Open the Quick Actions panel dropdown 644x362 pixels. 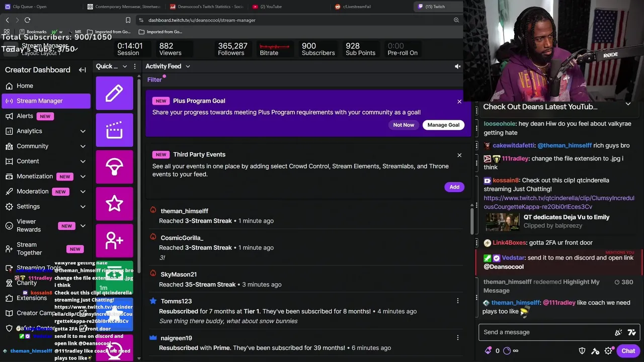coord(124,66)
